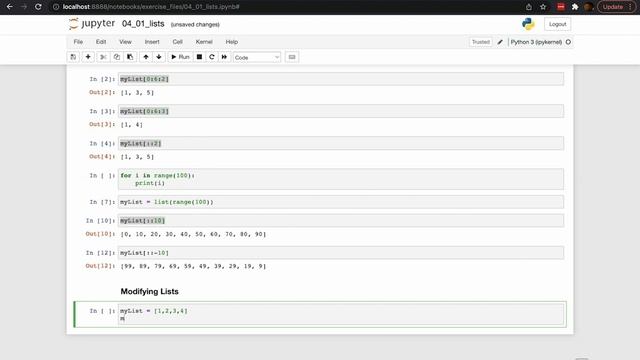
Task: Interrupt the kernel with stop icon
Action: [199, 57]
